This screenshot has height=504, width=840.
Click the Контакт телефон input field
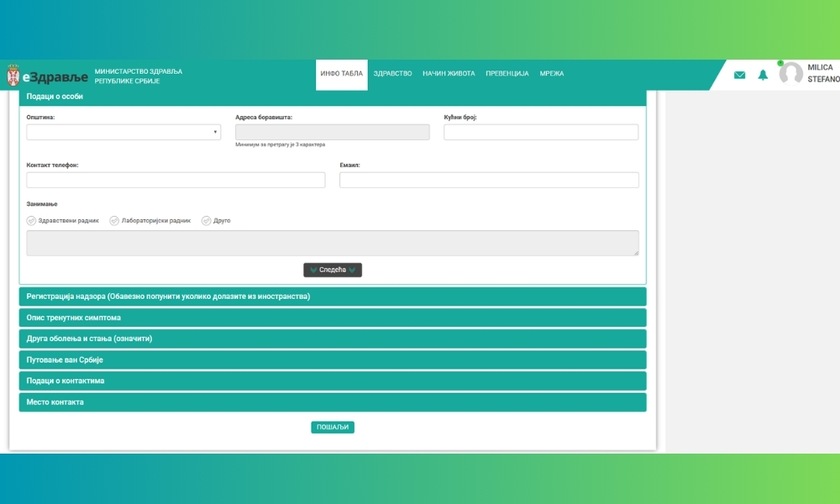(x=176, y=180)
